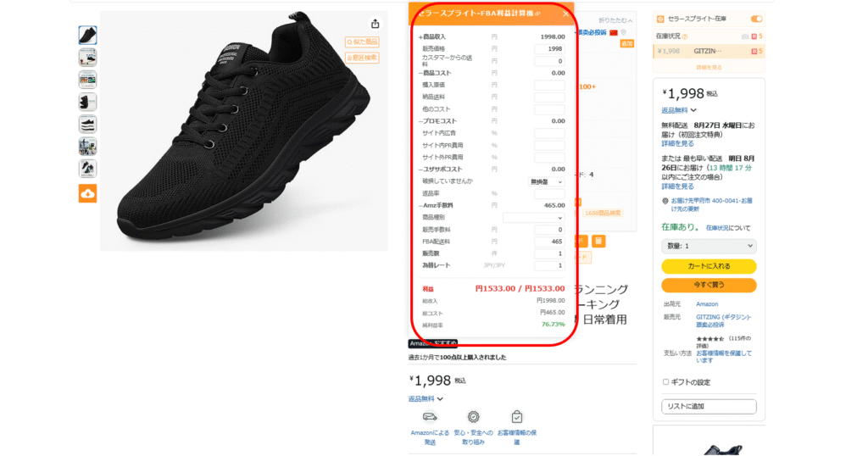Click the location pin icon by お届け先
This screenshot has height=456, width=868.
665,202
